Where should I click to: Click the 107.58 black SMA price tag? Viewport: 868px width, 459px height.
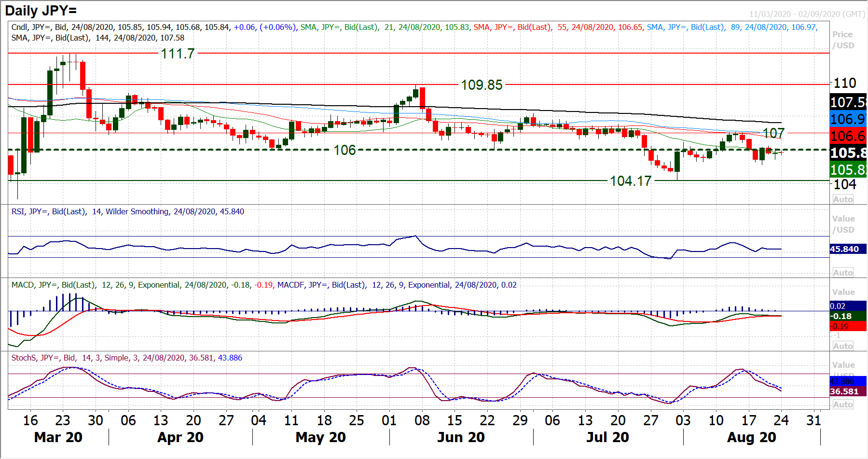[848, 102]
